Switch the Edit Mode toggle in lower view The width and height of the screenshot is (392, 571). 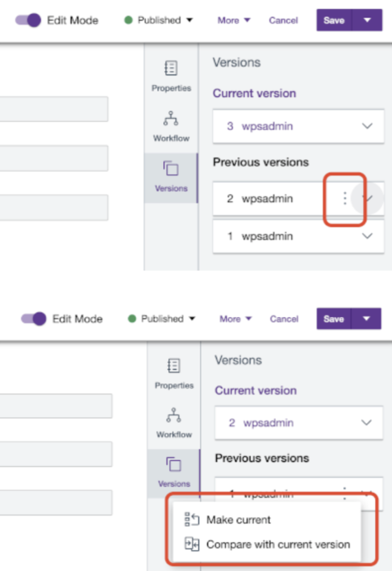click(34, 319)
